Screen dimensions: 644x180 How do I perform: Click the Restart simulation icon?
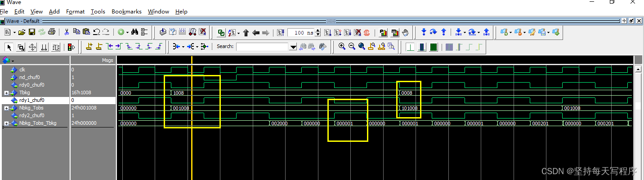pyautogui.click(x=281, y=32)
